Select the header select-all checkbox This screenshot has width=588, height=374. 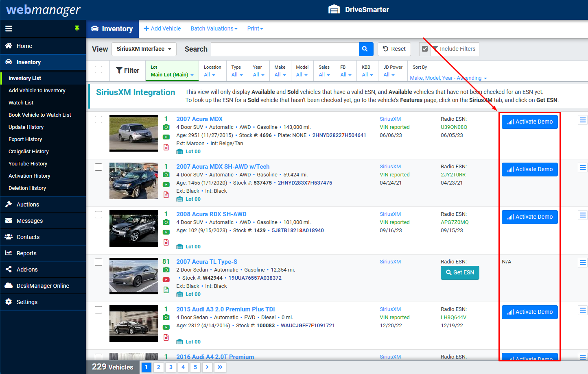click(x=98, y=69)
